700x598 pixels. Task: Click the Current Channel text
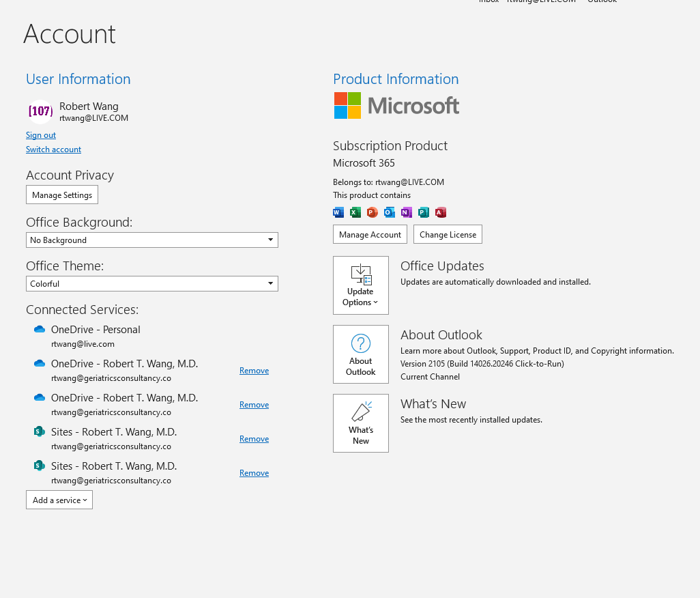(x=430, y=377)
